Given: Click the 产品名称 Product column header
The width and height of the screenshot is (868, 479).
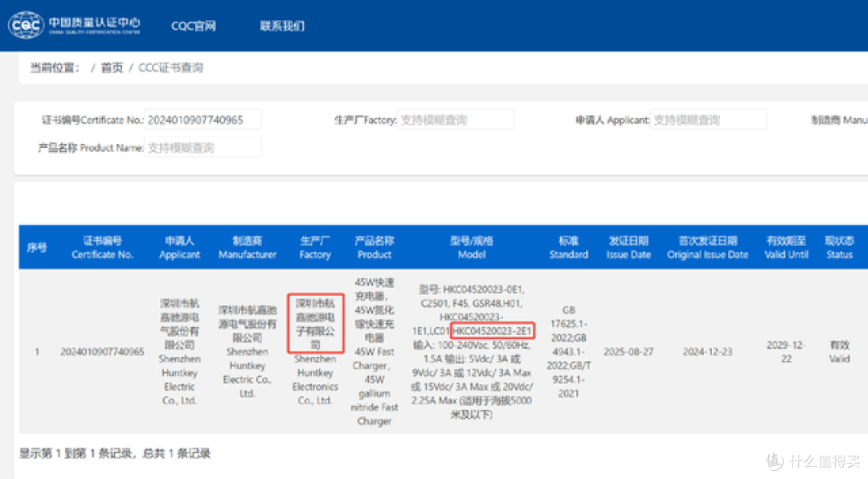Looking at the screenshot, I should click(x=375, y=248).
